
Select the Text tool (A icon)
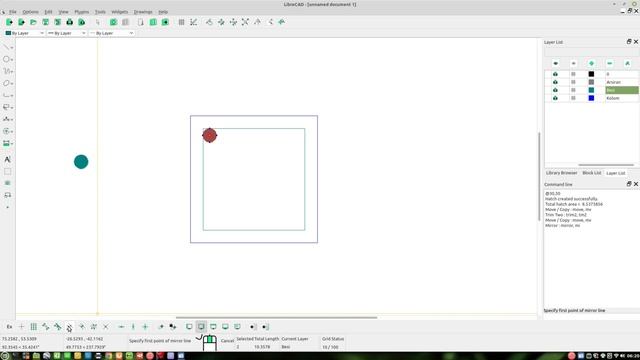pos(7,160)
